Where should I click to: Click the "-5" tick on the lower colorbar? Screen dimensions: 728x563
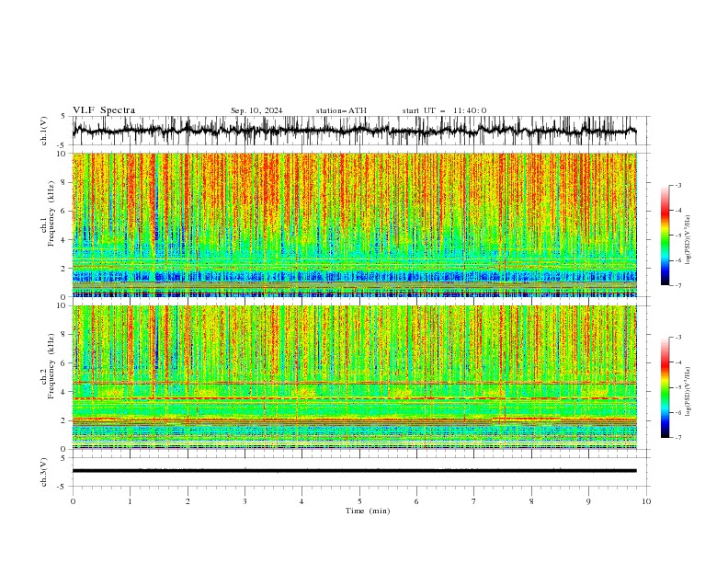677,387
